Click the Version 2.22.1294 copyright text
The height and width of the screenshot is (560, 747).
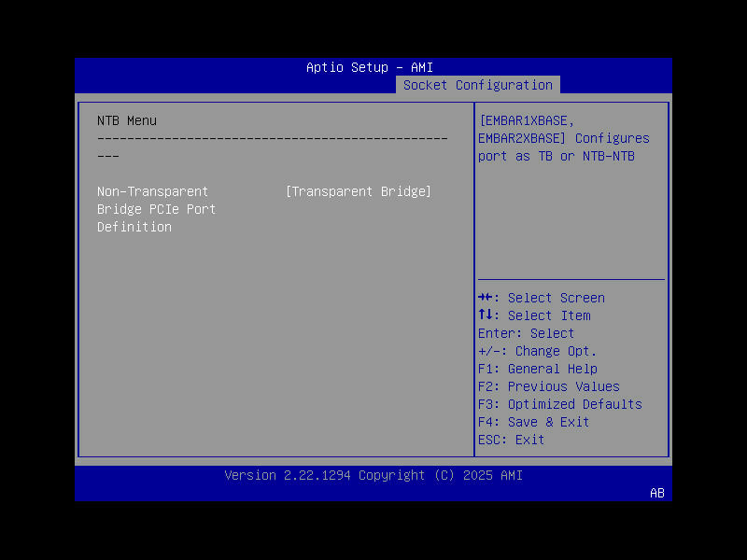coord(373,475)
